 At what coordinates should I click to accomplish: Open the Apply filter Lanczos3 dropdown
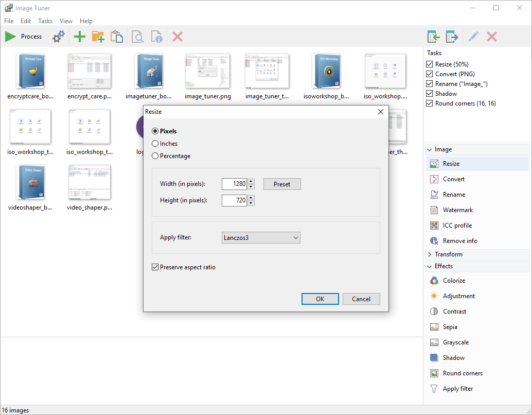[x=261, y=238]
